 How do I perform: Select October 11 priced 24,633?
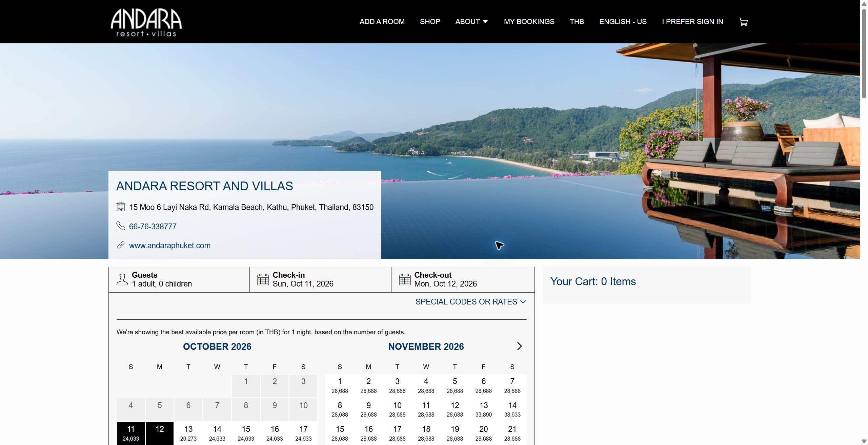[131, 433]
